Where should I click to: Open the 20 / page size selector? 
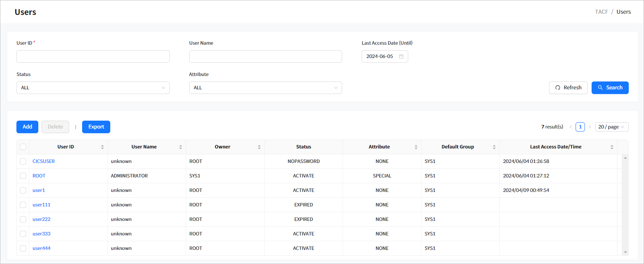(x=611, y=127)
